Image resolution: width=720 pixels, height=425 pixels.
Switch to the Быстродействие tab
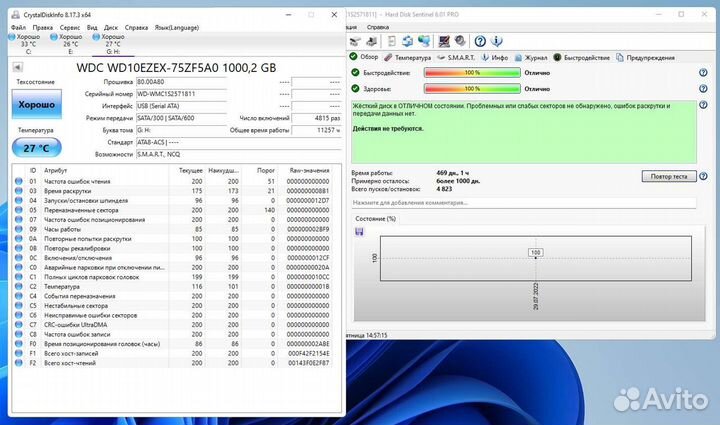pos(582,57)
